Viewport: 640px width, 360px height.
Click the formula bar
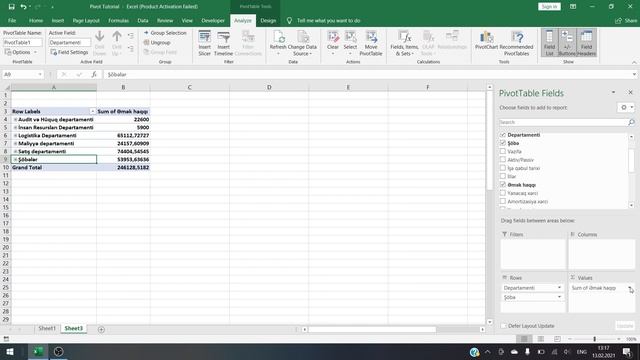[x=367, y=74]
